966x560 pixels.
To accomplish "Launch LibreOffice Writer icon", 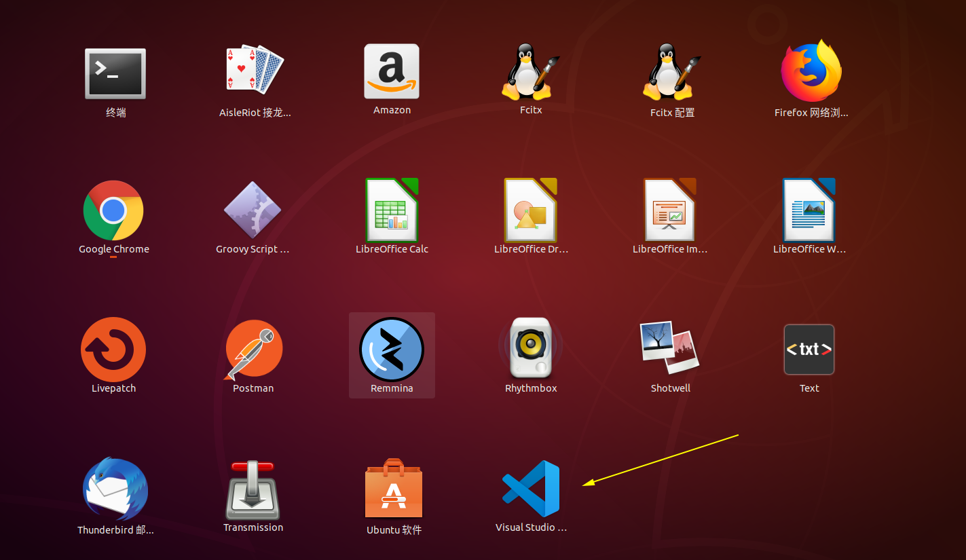I will point(809,210).
